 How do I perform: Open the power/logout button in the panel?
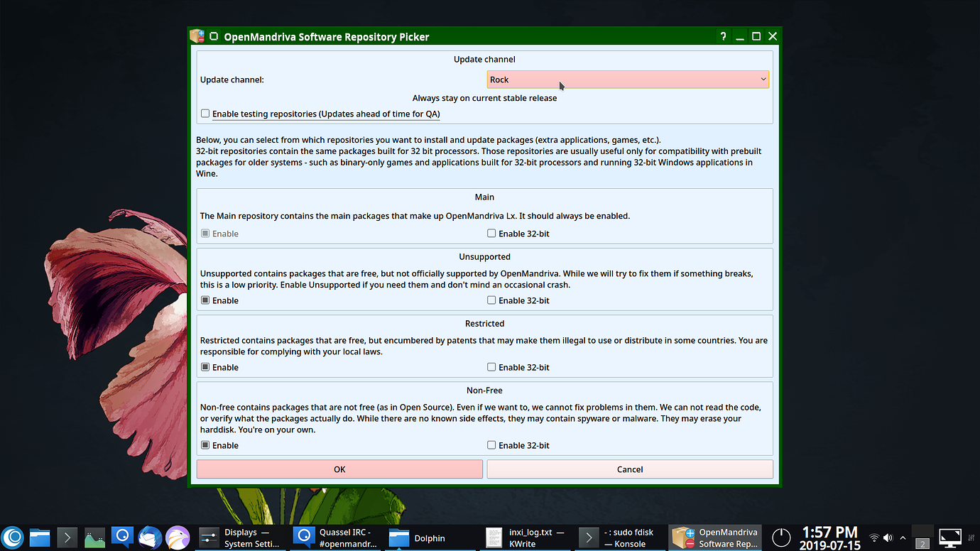coord(781,538)
